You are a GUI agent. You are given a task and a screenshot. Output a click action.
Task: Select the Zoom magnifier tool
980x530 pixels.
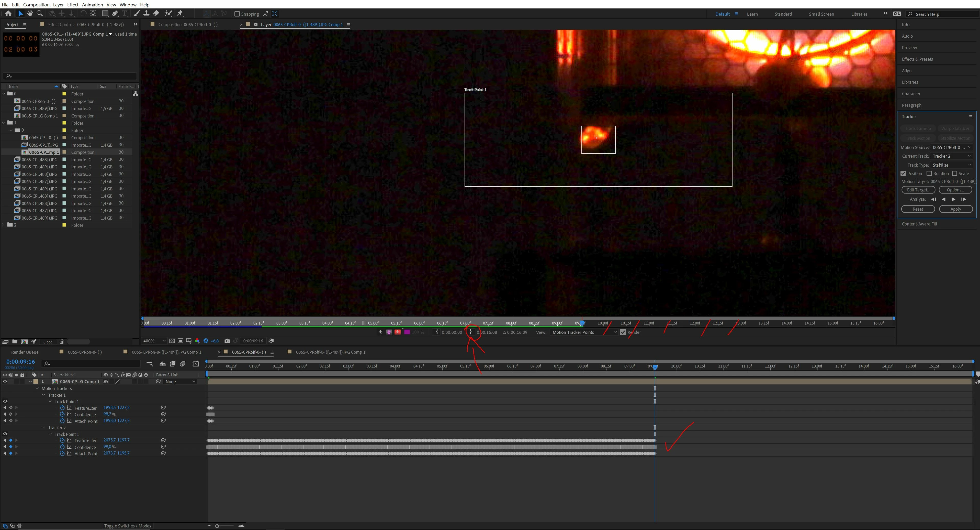[39, 14]
